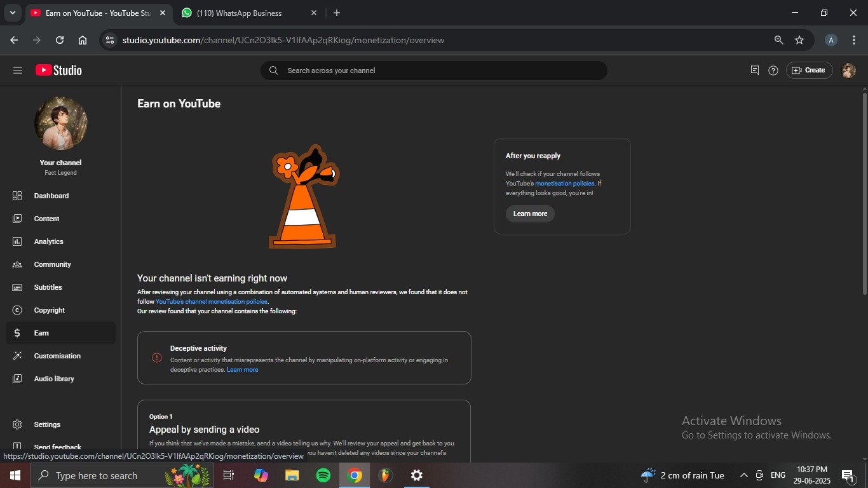Open FL Studio from the taskbar

(386, 475)
